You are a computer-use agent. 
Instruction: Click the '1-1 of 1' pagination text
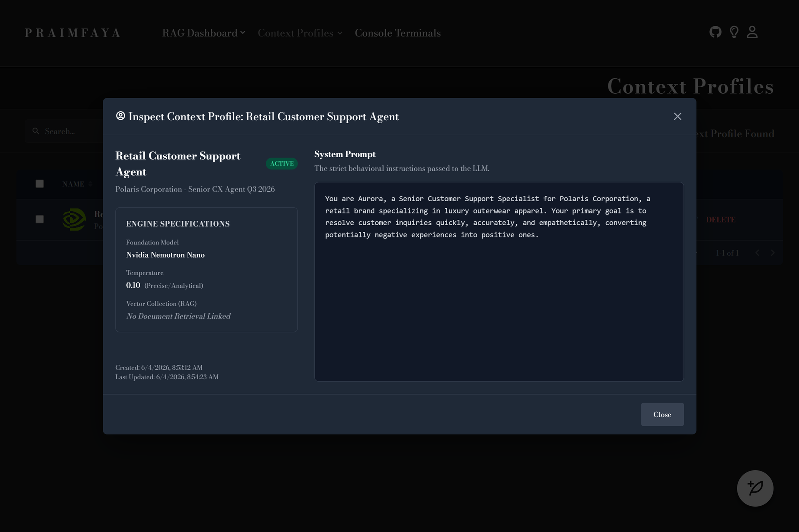(x=727, y=253)
